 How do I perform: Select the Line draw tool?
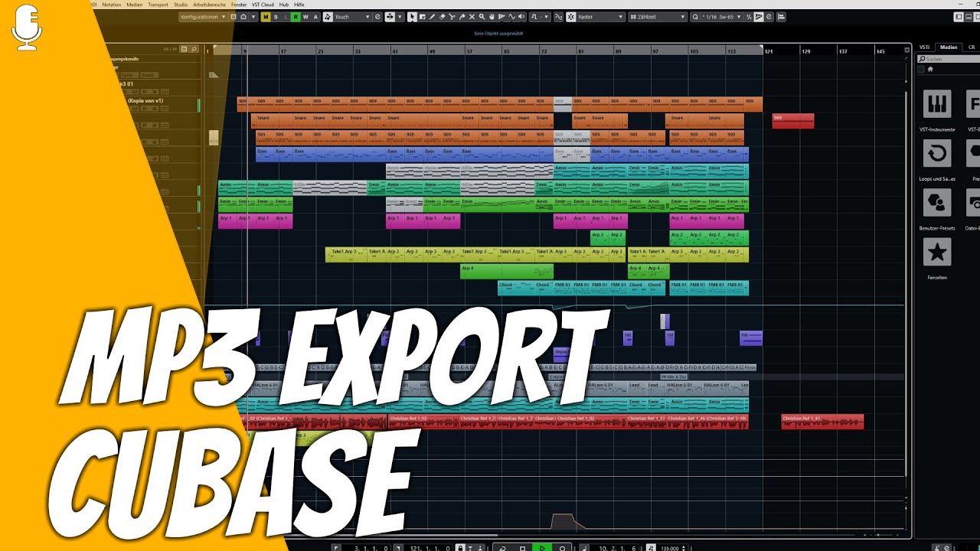511,17
